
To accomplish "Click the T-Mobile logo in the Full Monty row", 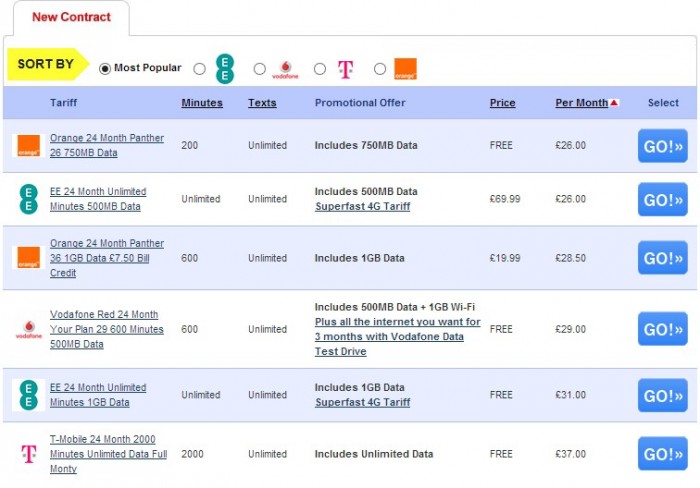I will (x=28, y=454).
